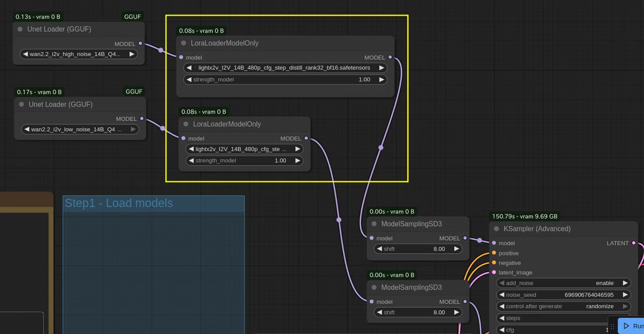Click KSampler positive input port
The width and height of the screenshot is (644, 334).
(494, 253)
